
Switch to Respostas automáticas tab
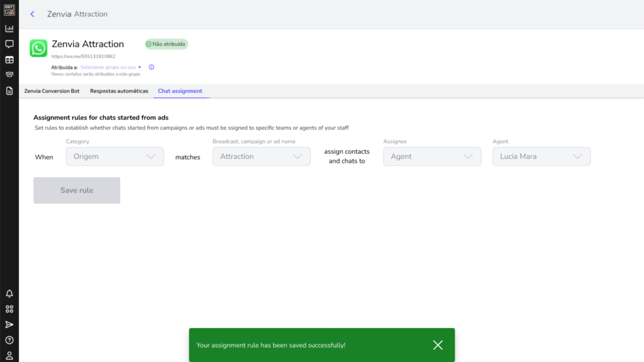point(119,91)
